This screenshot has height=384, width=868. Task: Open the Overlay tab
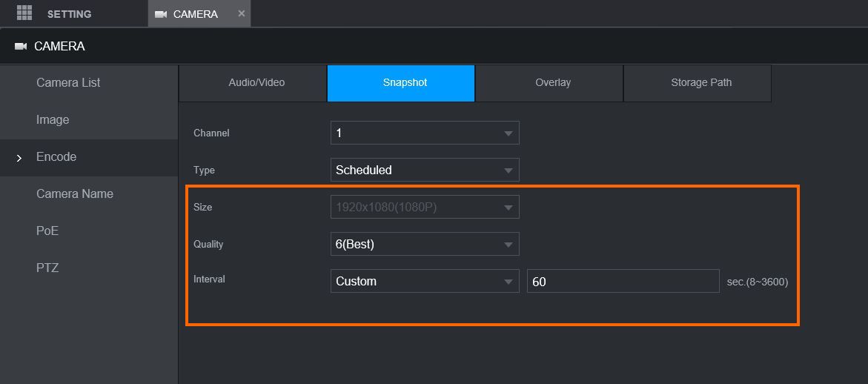coord(553,83)
